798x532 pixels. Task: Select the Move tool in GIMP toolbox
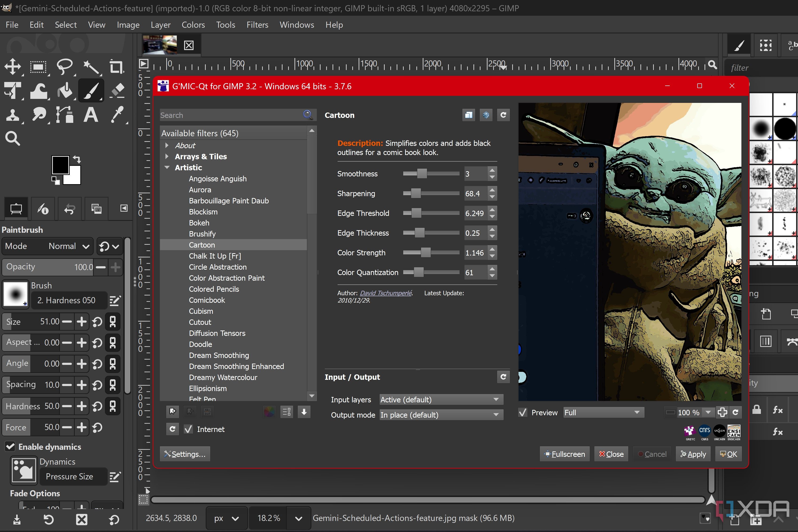point(13,66)
